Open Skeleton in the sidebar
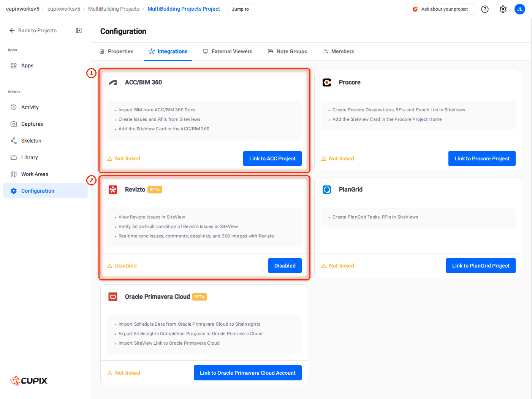 coord(45,141)
